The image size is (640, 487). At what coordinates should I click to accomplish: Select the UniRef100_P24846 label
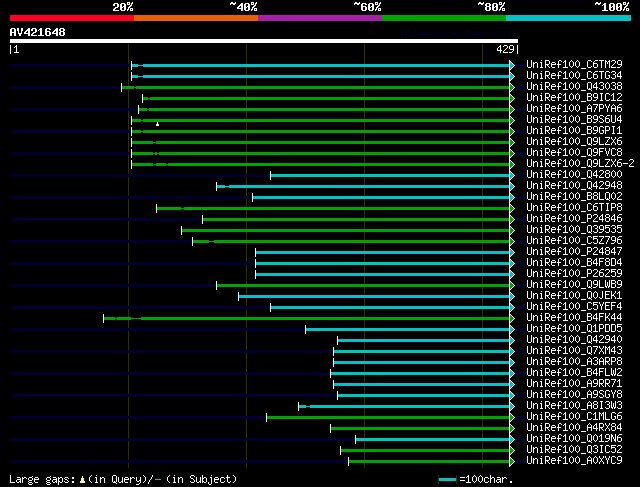point(574,219)
